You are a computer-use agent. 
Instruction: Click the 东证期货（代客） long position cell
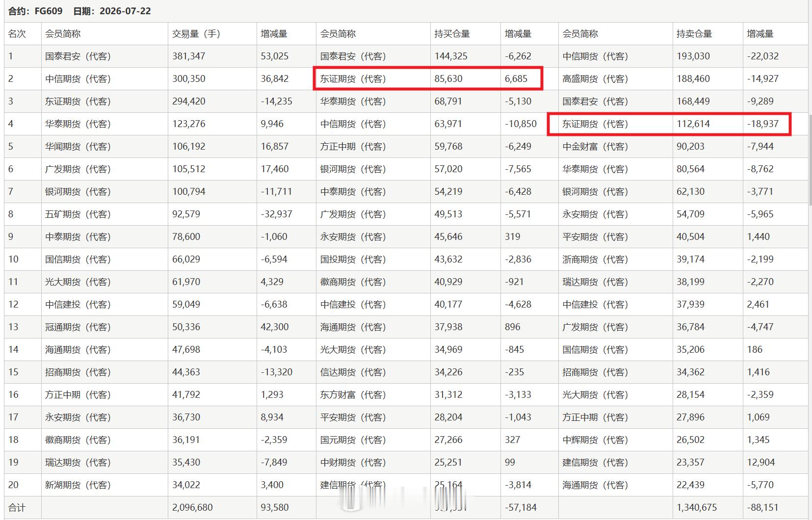[353, 79]
